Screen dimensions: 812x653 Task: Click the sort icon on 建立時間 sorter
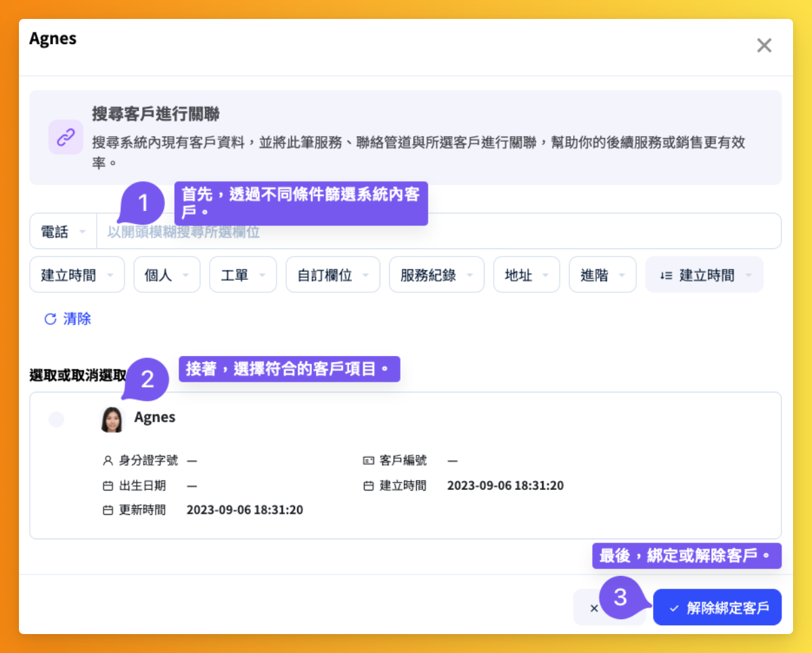[666, 275]
